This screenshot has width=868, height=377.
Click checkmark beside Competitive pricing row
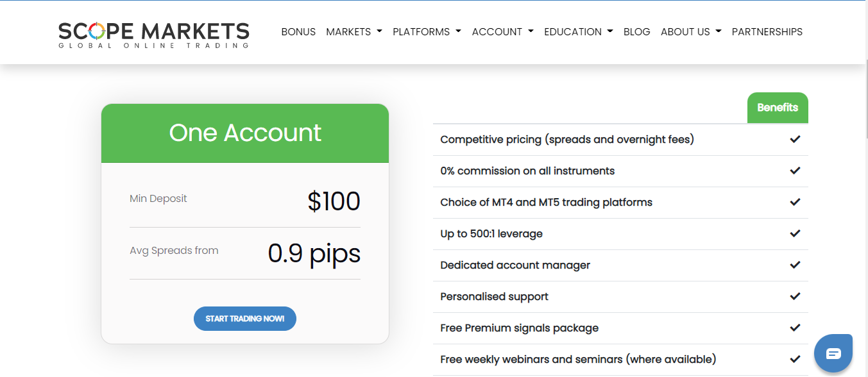pos(795,139)
